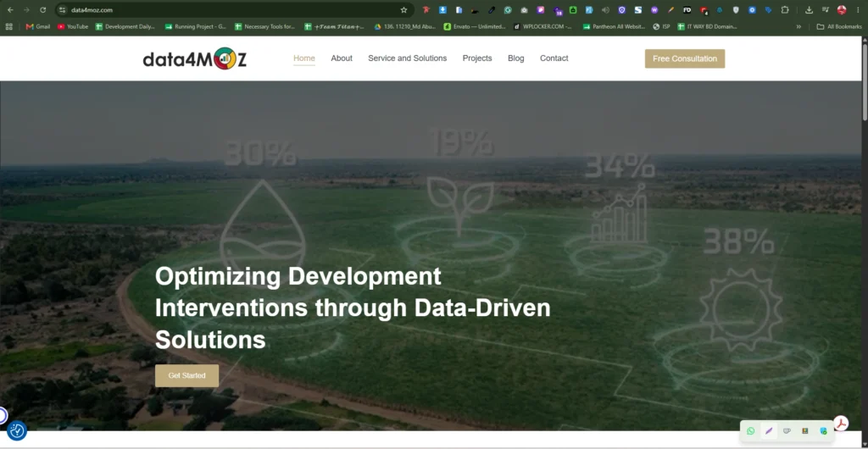
Task: Go back with the browser back arrow
Action: coord(10,10)
